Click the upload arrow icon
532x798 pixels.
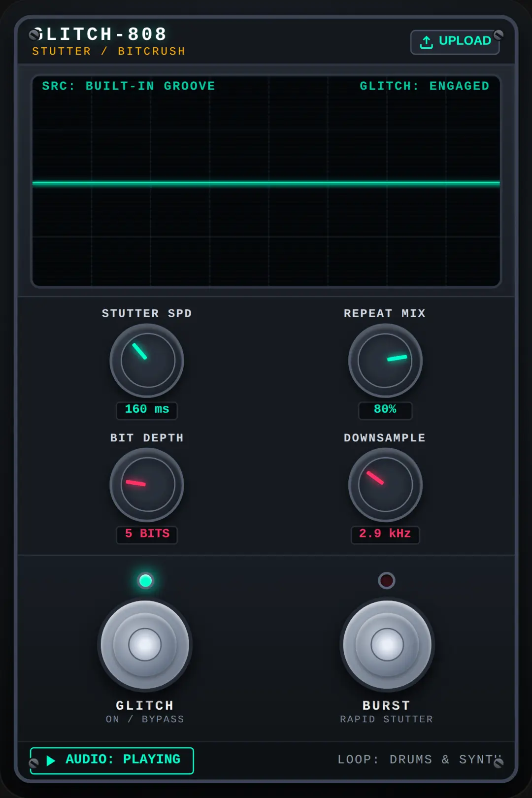click(427, 42)
